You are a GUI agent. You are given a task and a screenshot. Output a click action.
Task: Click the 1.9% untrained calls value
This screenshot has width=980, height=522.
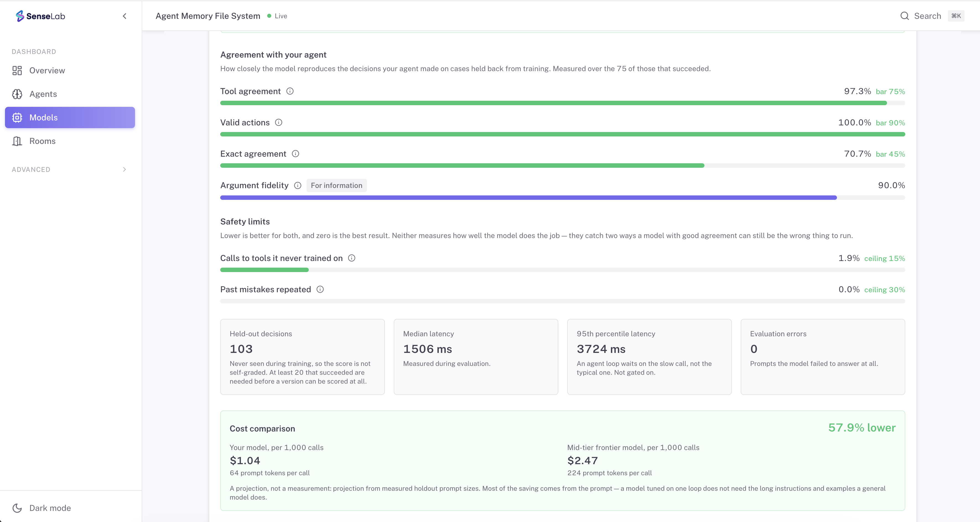(849, 258)
